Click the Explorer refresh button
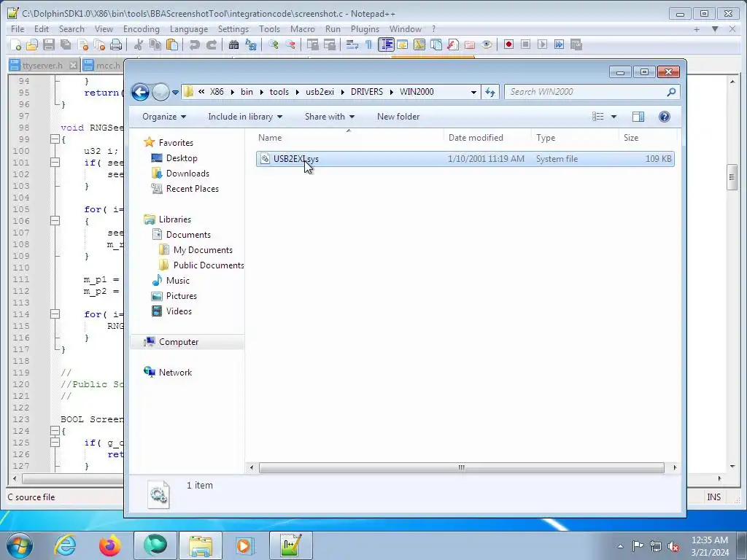Image resolution: width=747 pixels, height=560 pixels. (x=489, y=92)
